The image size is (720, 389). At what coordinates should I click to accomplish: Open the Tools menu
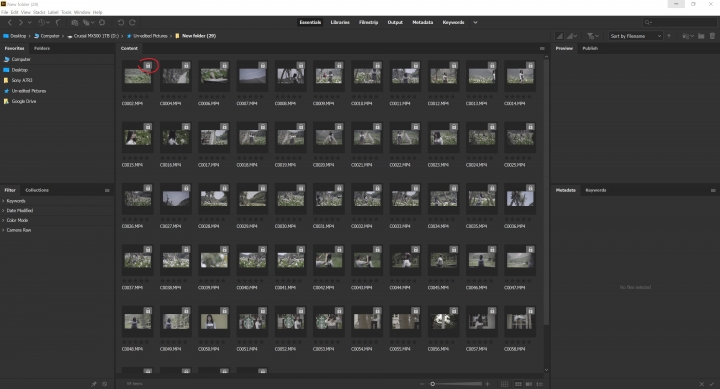point(66,12)
